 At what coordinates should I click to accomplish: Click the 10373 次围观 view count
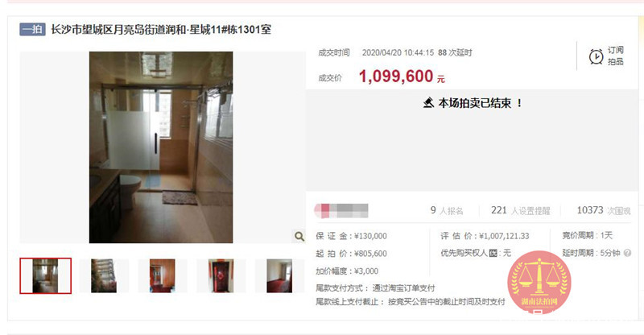pyautogui.click(x=603, y=210)
